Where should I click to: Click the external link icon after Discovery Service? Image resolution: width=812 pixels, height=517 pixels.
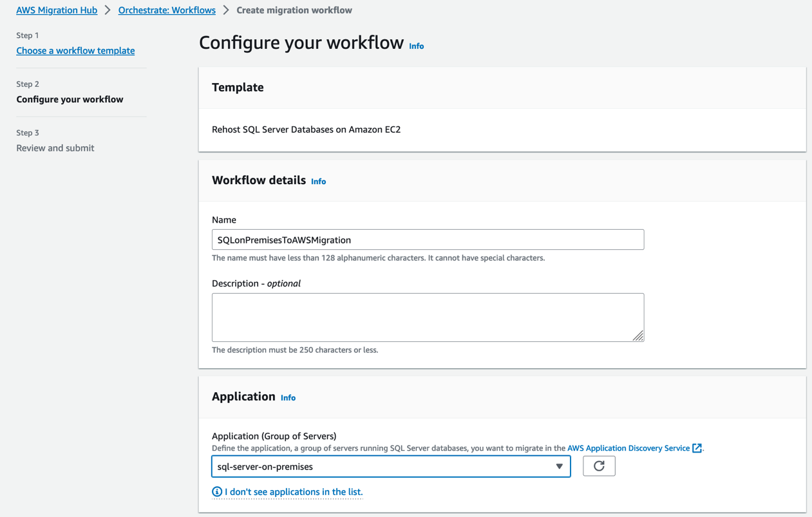pos(697,448)
